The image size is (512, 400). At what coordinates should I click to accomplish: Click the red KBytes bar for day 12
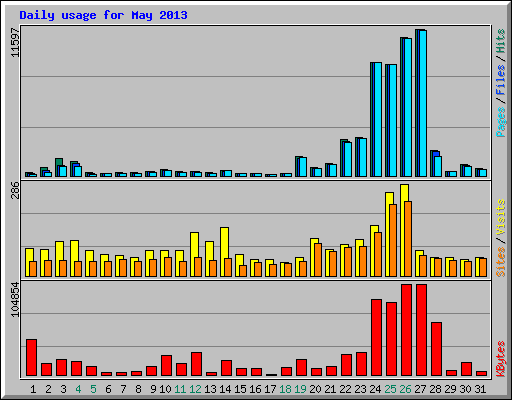197,364
